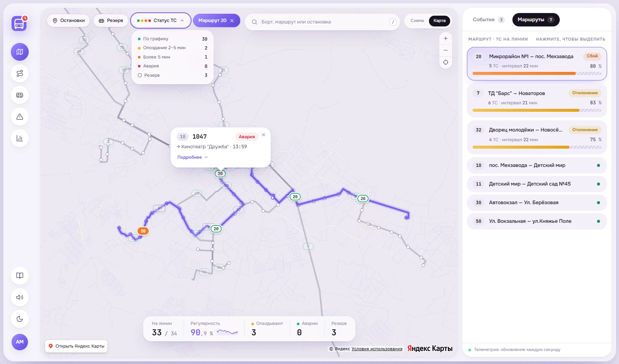This screenshot has width=619, height=364.
Task: Select route 32 Дворец молодёжи card
Action: pyautogui.click(x=537, y=137)
